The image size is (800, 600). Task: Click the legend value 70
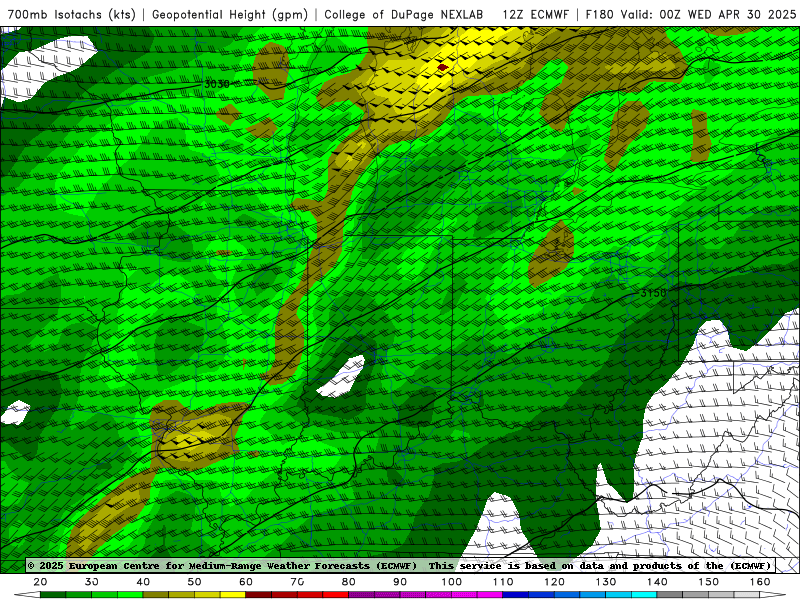(x=297, y=582)
